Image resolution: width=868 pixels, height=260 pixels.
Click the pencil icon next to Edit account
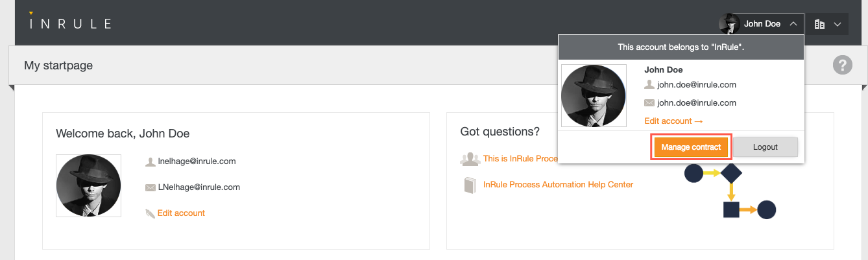(151, 213)
